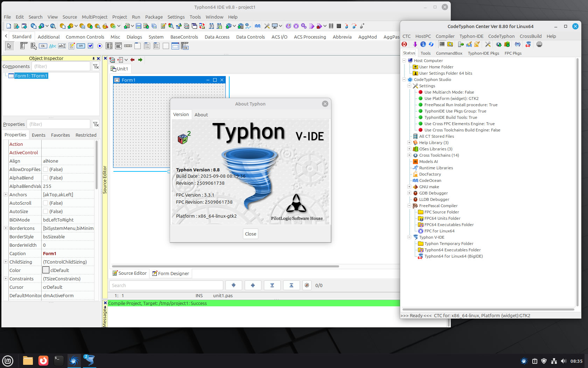Screen dimensions: 588x368
Task: Toggle the AutoSize property checkbox
Action: [x=45, y=211]
